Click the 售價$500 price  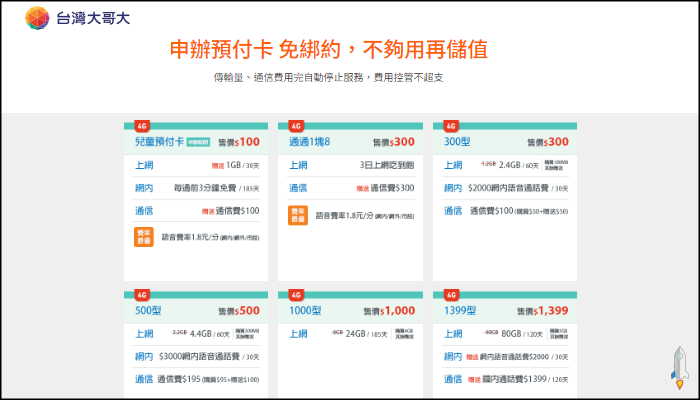pyautogui.click(x=239, y=311)
